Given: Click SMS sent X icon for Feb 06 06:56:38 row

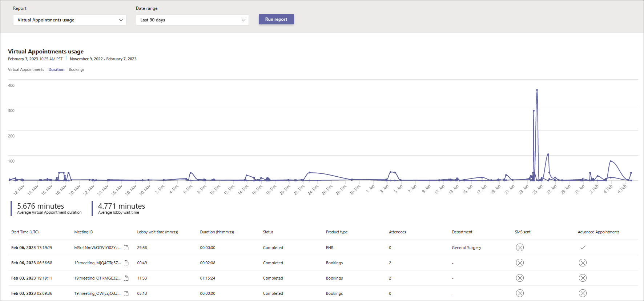Looking at the screenshot, I should pos(520,263).
